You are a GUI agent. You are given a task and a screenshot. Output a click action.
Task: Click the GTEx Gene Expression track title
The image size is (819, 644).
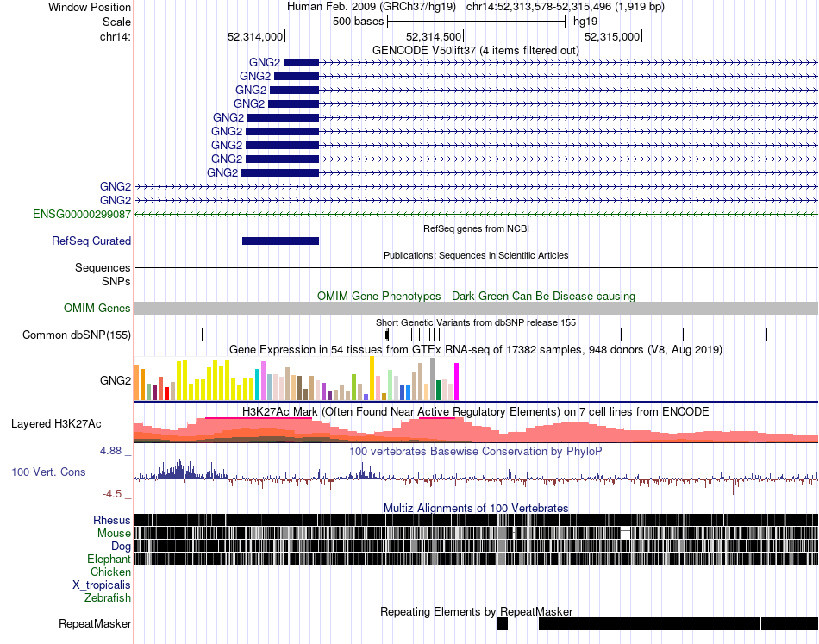pyautogui.click(x=476, y=349)
